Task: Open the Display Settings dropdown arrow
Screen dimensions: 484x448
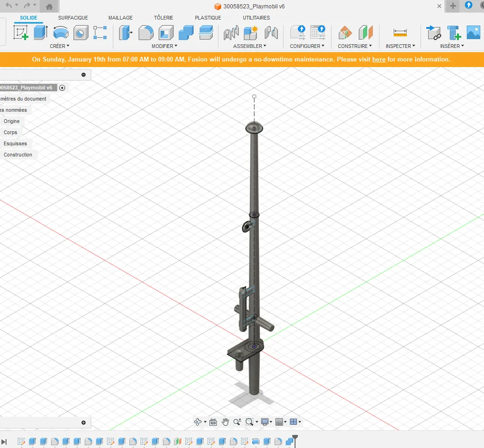Action: pyautogui.click(x=271, y=422)
